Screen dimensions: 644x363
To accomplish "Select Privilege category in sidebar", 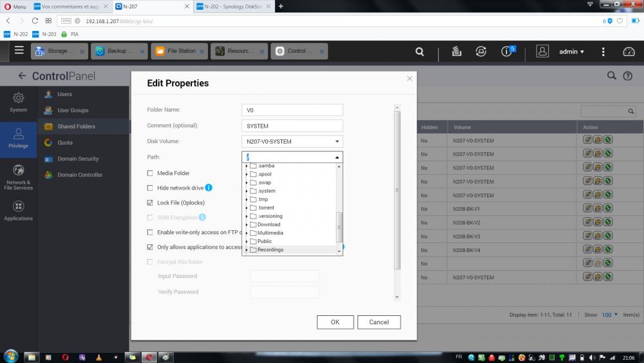I will click(x=19, y=139).
